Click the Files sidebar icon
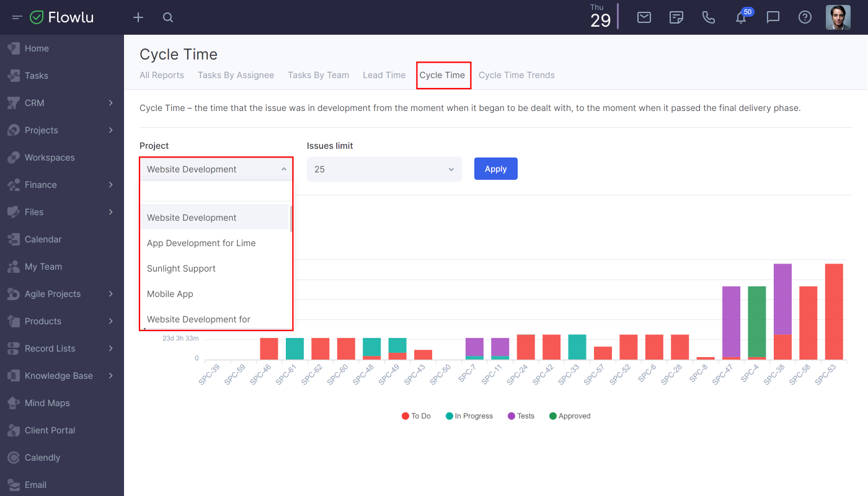The image size is (868, 496). point(14,212)
